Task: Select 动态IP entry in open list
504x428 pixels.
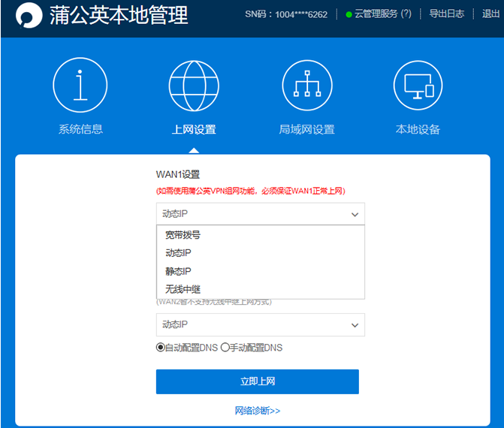Action: [x=178, y=253]
